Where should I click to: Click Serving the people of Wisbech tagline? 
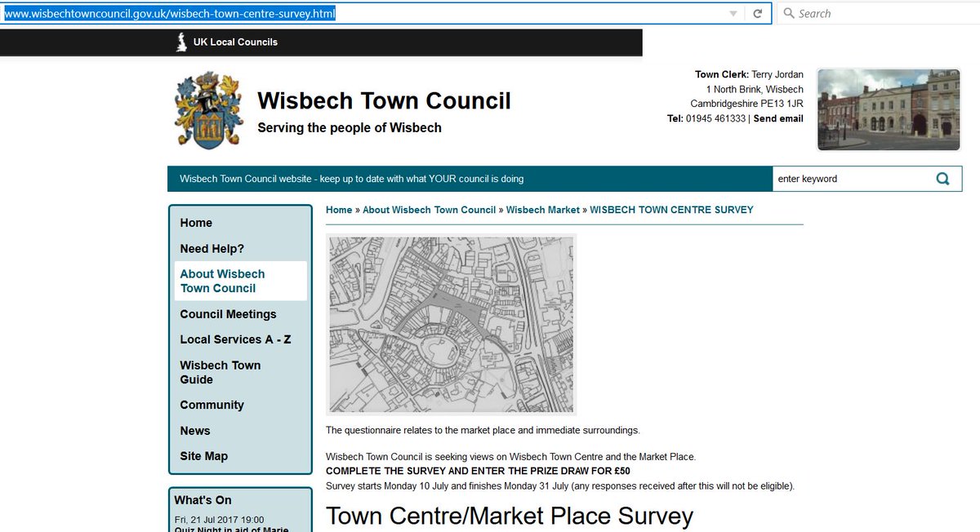[x=350, y=127]
